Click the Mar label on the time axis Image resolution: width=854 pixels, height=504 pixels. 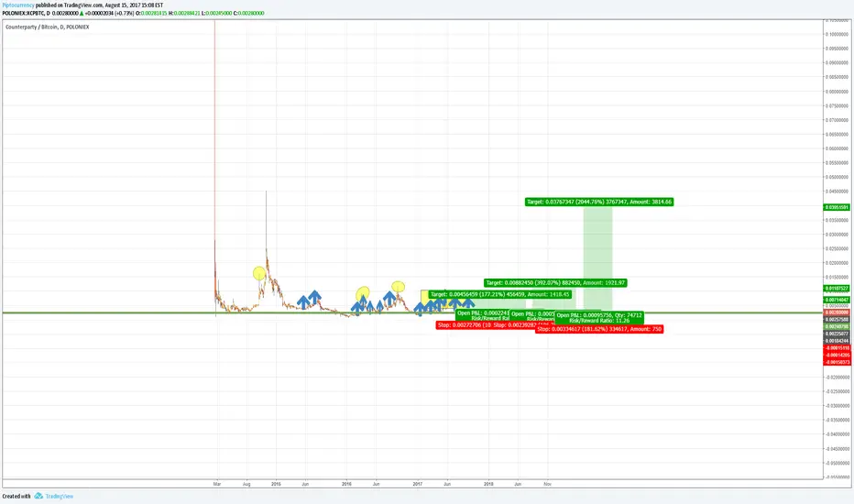tap(217, 484)
